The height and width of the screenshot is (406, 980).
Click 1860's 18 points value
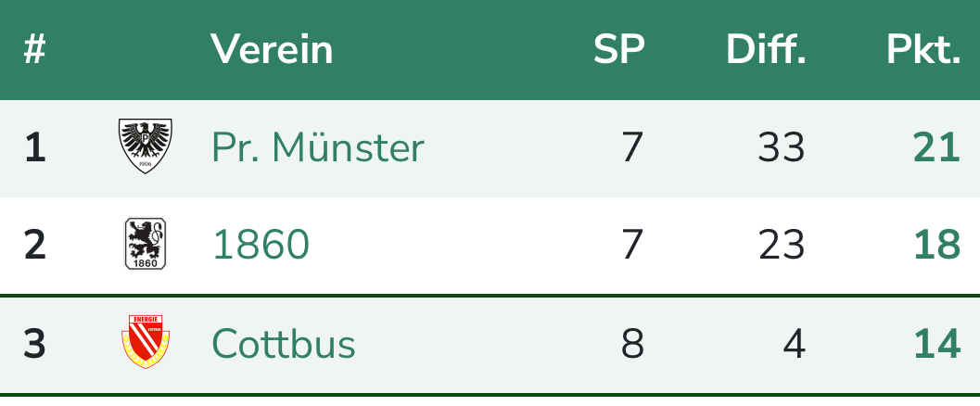point(936,245)
